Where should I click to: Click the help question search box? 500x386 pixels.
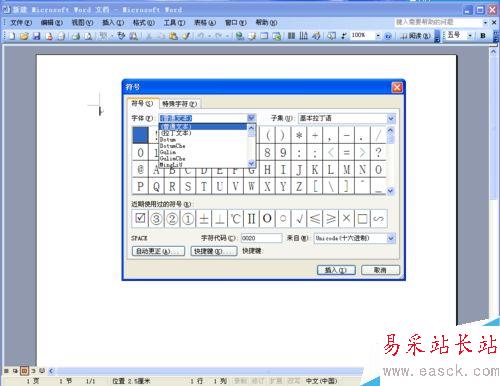(x=438, y=22)
